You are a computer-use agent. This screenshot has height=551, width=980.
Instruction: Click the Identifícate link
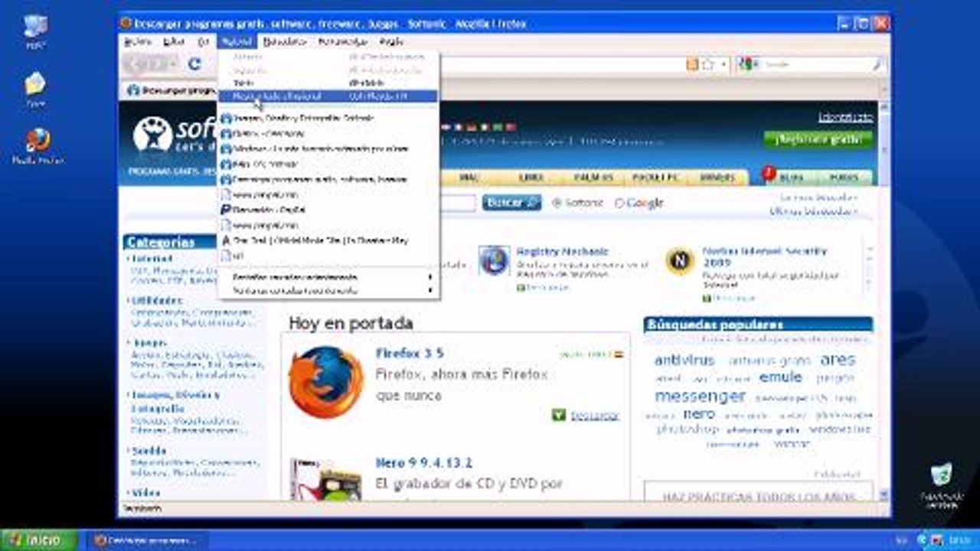click(x=845, y=118)
